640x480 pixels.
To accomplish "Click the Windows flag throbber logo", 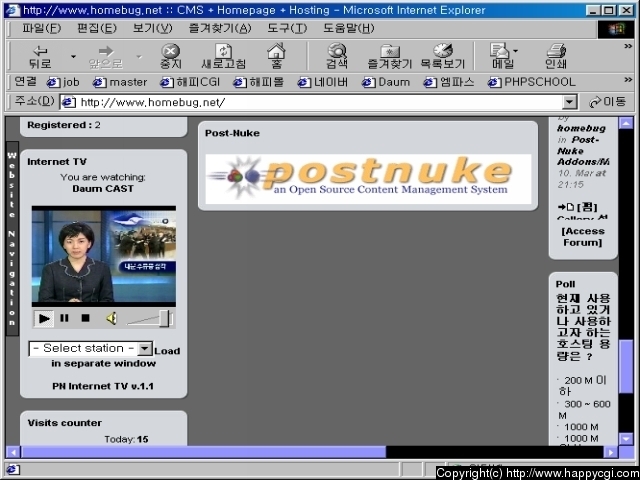I will [616, 29].
